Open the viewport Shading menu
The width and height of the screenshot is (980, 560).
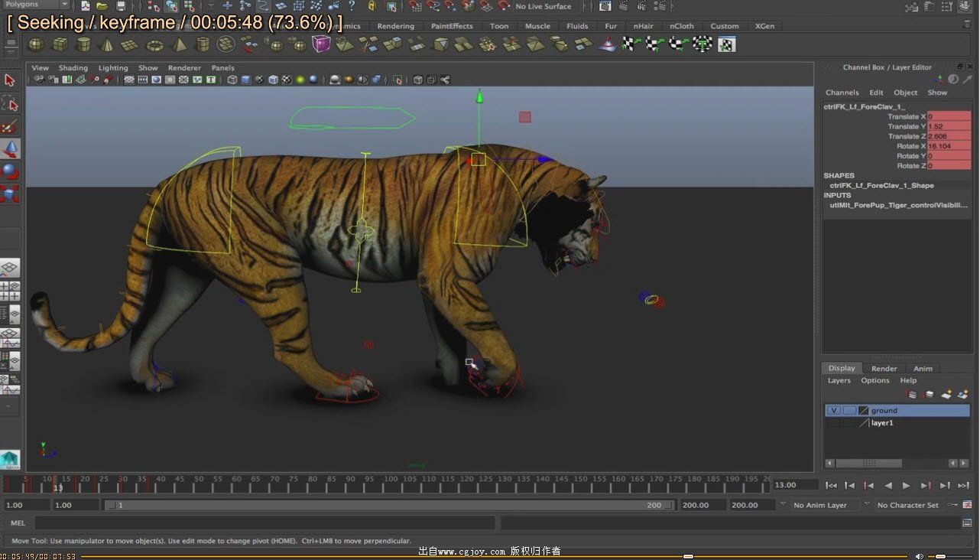coord(73,68)
